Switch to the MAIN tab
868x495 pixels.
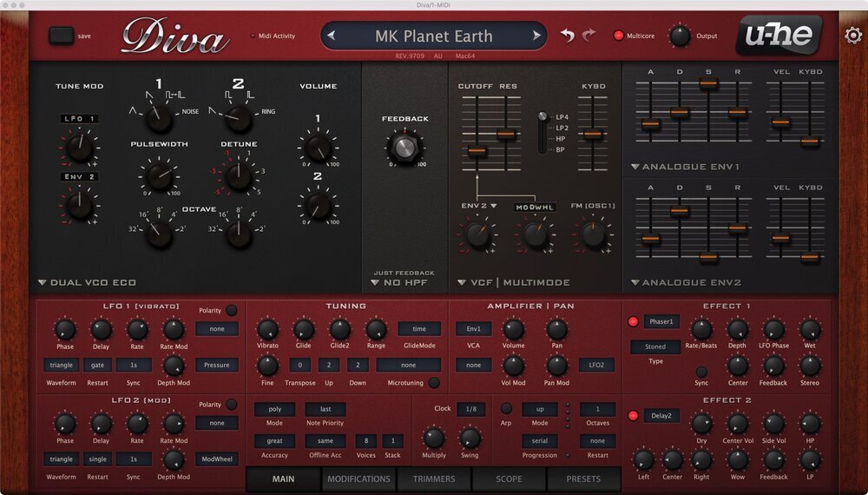[x=284, y=479]
